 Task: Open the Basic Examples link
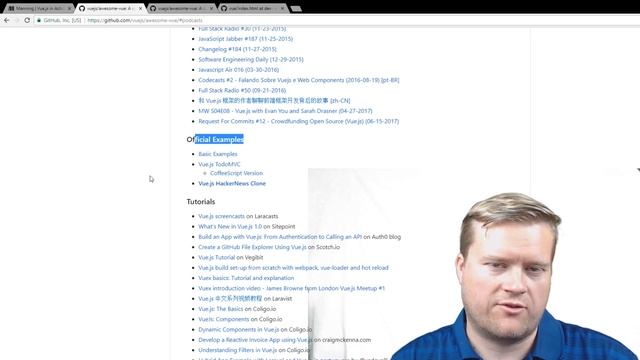point(218,154)
